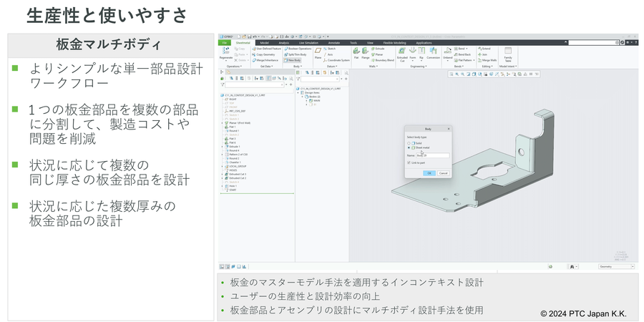Switch to the Flexible Modeling tab
644x322 pixels.
[394, 42]
